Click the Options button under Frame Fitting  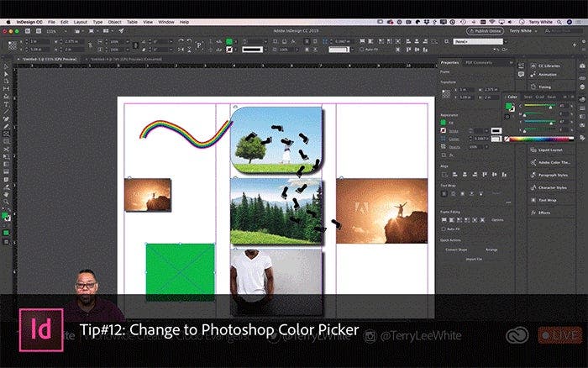498,219
